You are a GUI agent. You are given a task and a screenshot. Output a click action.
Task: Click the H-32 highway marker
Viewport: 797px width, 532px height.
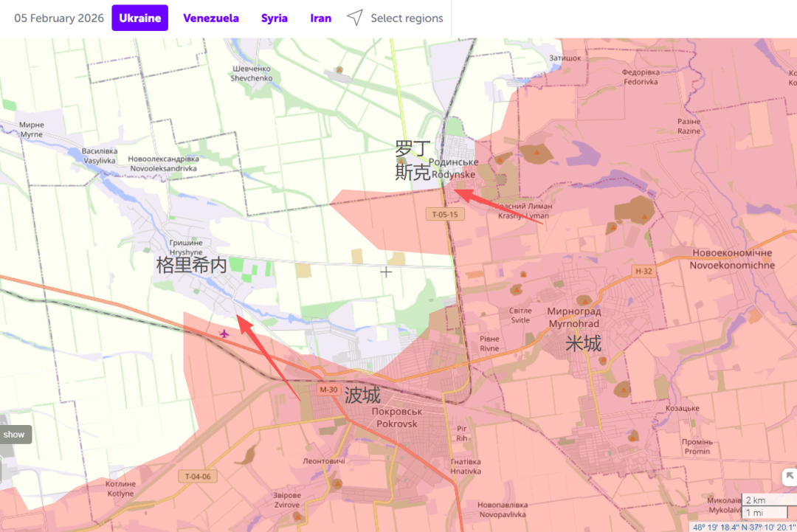pyautogui.click(x=644, y=272)
